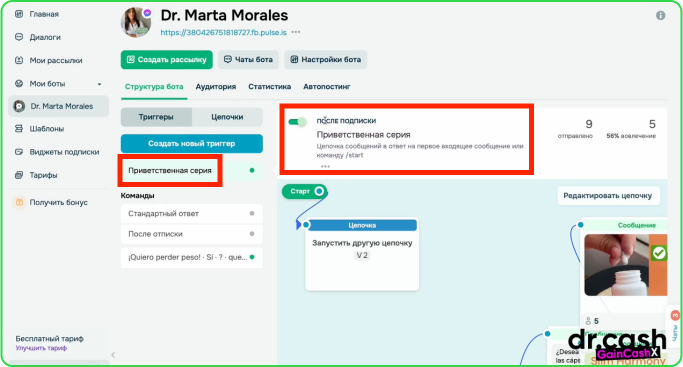Expand the Мои боты dropdown arrow
Screen dimensions: 683x367
click(x=99, y=84)
